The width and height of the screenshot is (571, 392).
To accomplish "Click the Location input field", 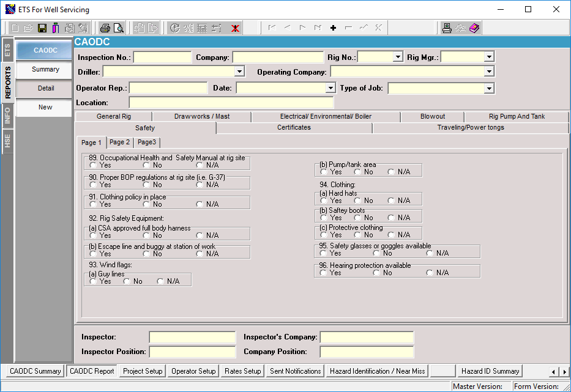I will (x=231, y=103).
